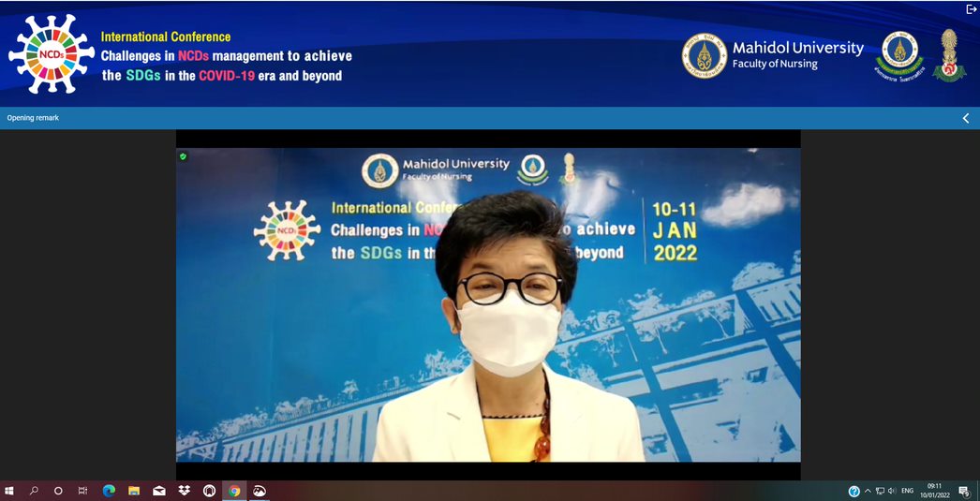
Task: Click the green security shield icon on the video
Action: [183, 156]
